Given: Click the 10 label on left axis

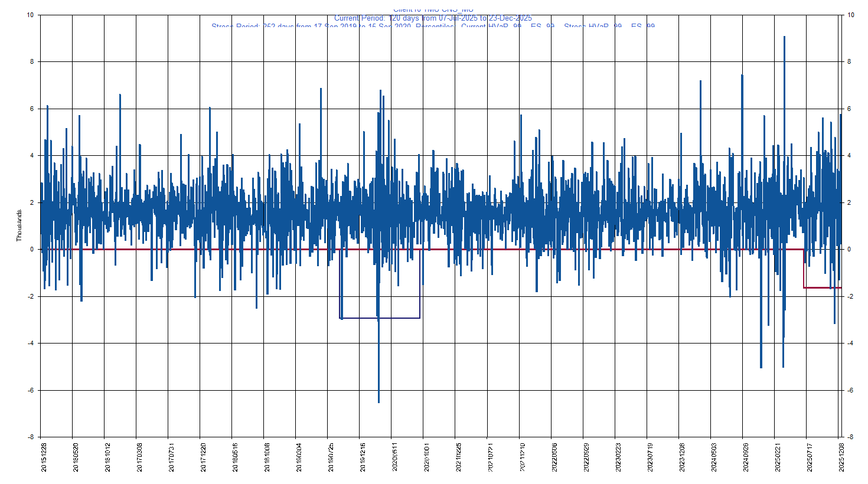Looking at the screenshot, I should click(30, 15).
